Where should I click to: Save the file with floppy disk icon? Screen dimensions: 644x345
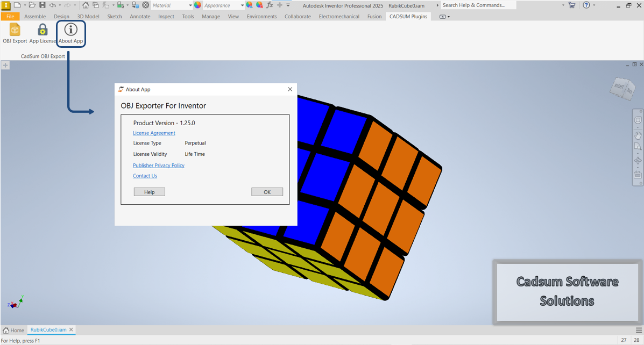(x=43, y=5)
